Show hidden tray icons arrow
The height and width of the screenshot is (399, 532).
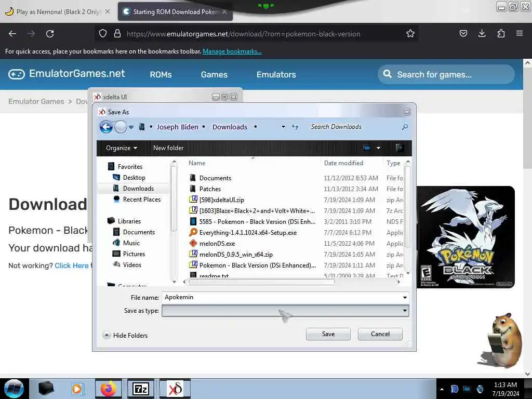coord(442,389)
